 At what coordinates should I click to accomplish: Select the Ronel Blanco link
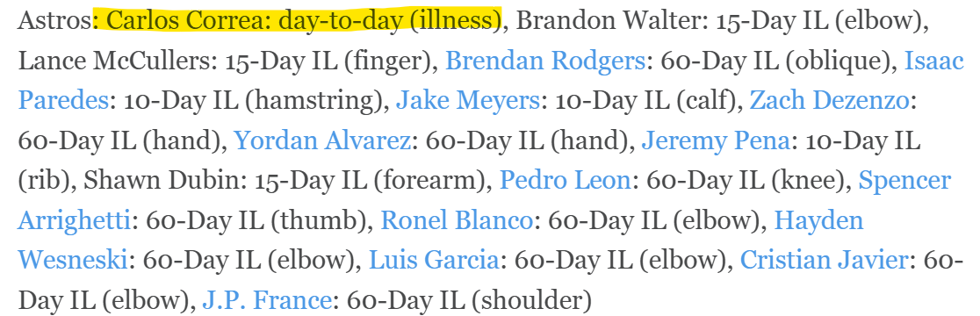(457, 220)
